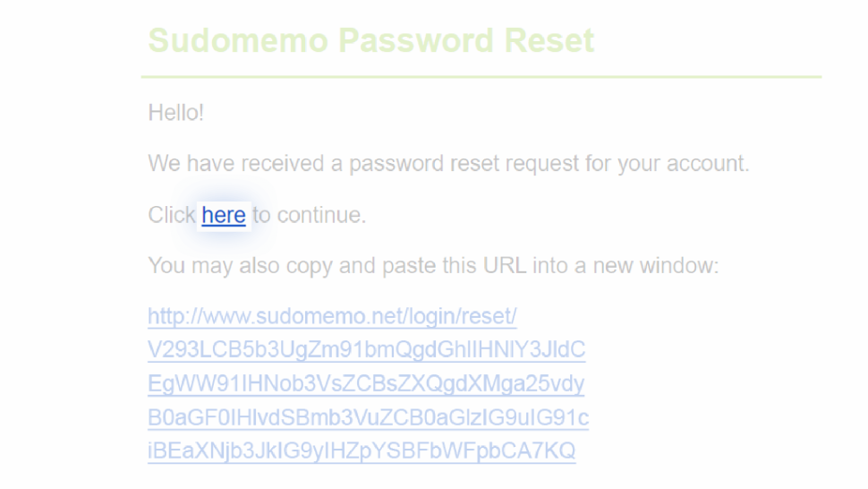Click the URL line starting with iBEaXNjb3Jk
Image resolution: width=868 pixels, height=489 pixels.
coord(362,450)
